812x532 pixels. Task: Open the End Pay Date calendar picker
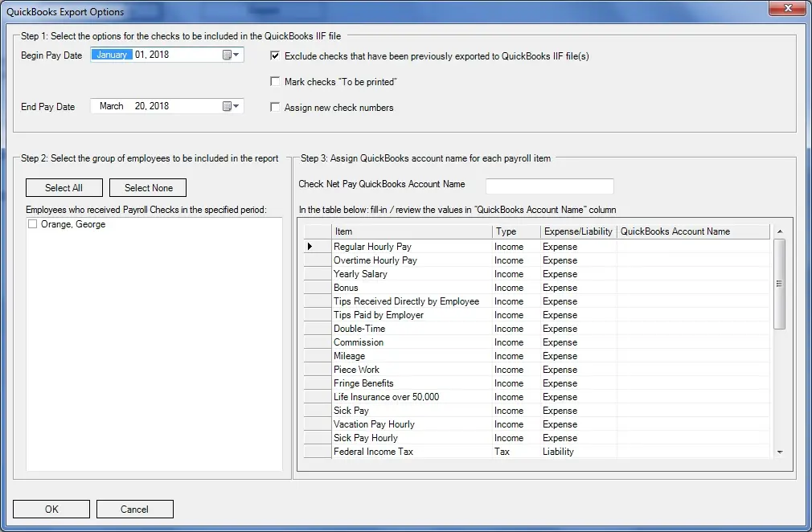point(231,106)
